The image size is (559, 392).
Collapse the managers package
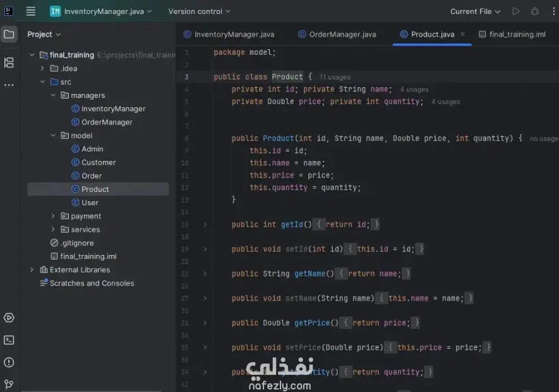click(x=53, y=95)
